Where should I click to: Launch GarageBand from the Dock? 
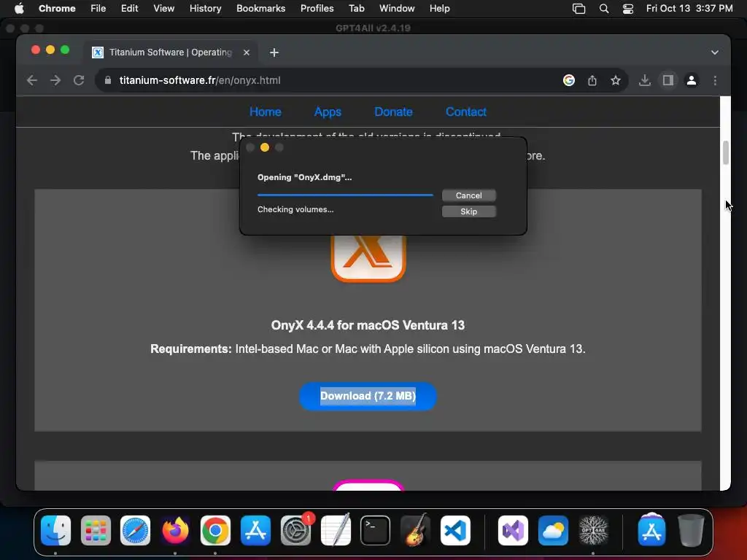[x=415, y=531]
